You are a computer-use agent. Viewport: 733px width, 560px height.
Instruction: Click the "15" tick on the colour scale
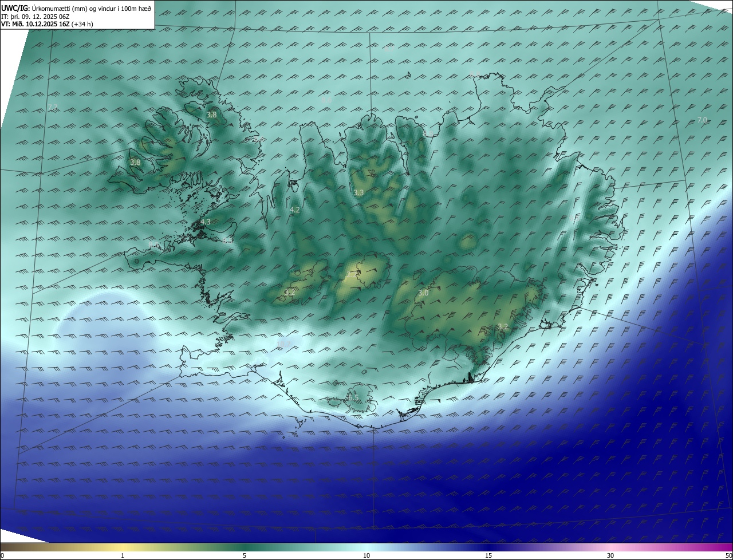[488, 555]
